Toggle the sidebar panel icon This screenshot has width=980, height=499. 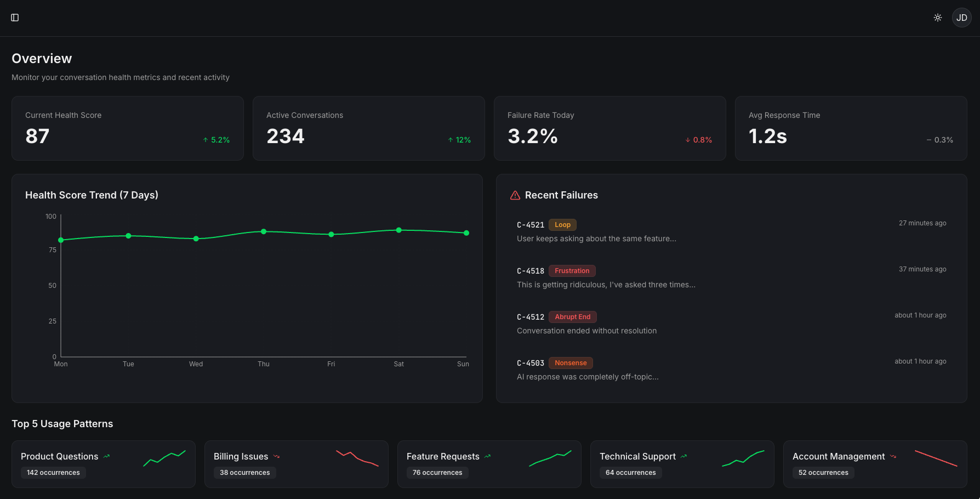pyautogui.click(x=15, y=18)
